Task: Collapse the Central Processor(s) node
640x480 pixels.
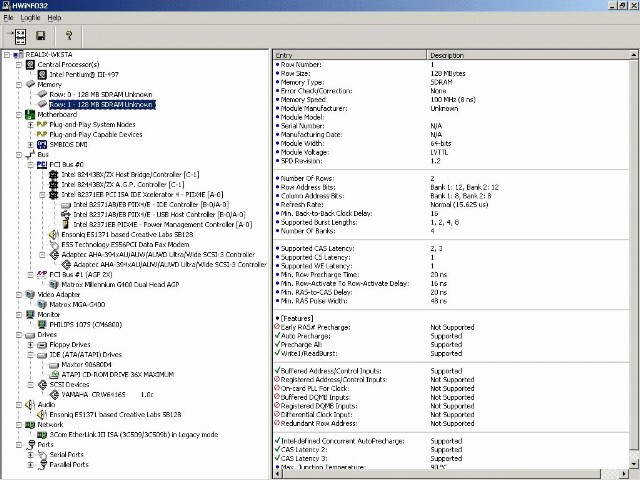Action: (19, 64)
